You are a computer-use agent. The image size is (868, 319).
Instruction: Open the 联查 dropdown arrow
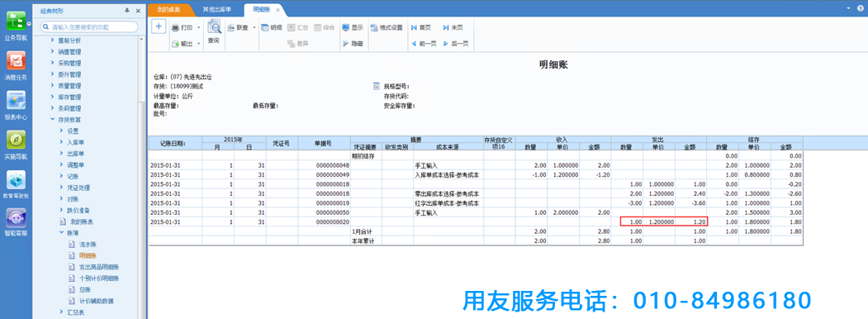pyautogui.click(x=254, y=27)
